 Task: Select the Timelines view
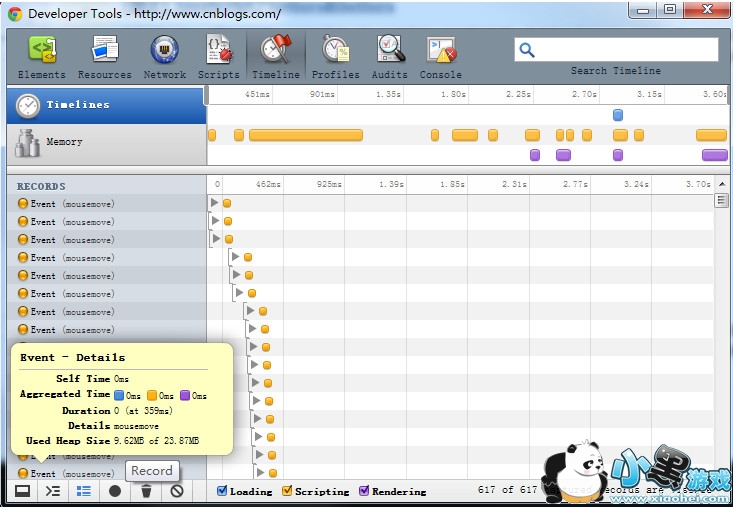point(107,105)
